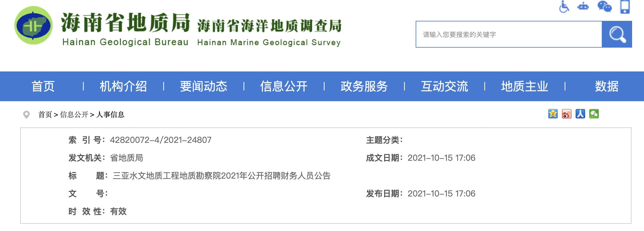Open the robot assistant icon
This screenshot has height=231, width=644.
[x=583, y=7]
